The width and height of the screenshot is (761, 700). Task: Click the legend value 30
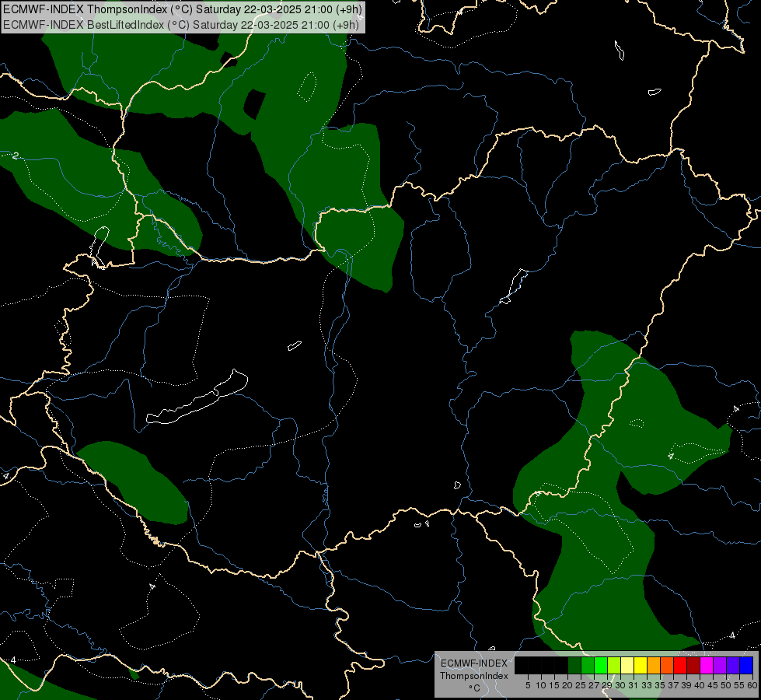point(620,685)
